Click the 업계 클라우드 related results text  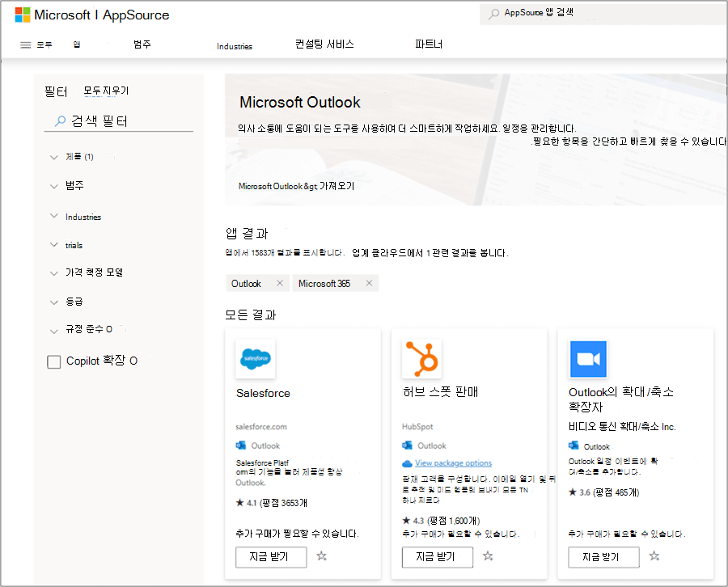click(x=430, y=253)
